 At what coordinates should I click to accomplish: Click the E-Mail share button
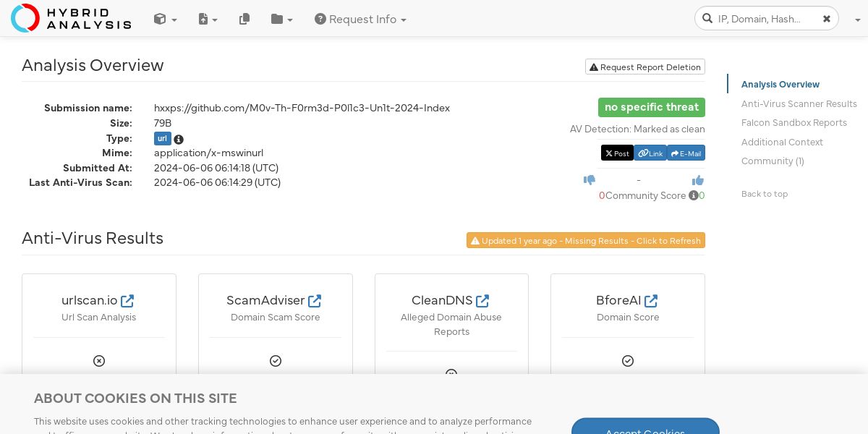tap(686, 153)
